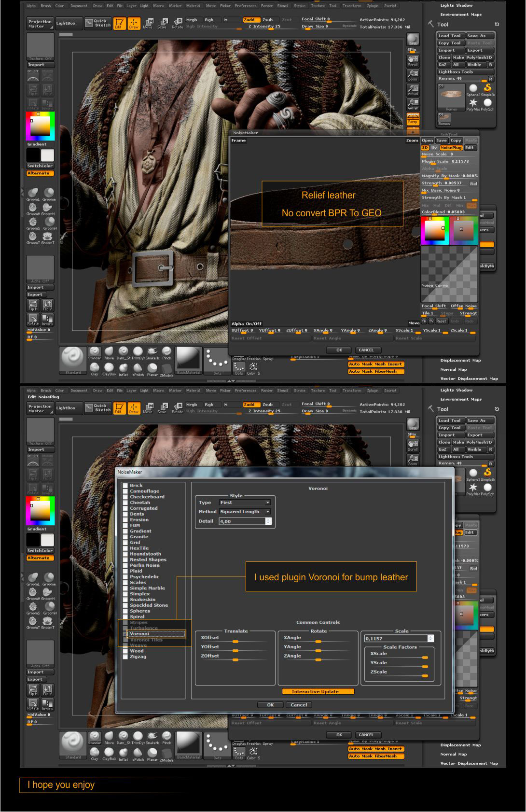Select sPolish brush in upper ZBrush window

coord(138,369)
